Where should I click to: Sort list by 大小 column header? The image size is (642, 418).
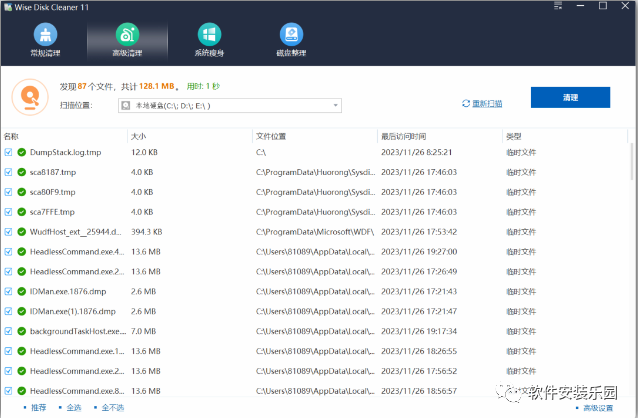tap(140, 135)
